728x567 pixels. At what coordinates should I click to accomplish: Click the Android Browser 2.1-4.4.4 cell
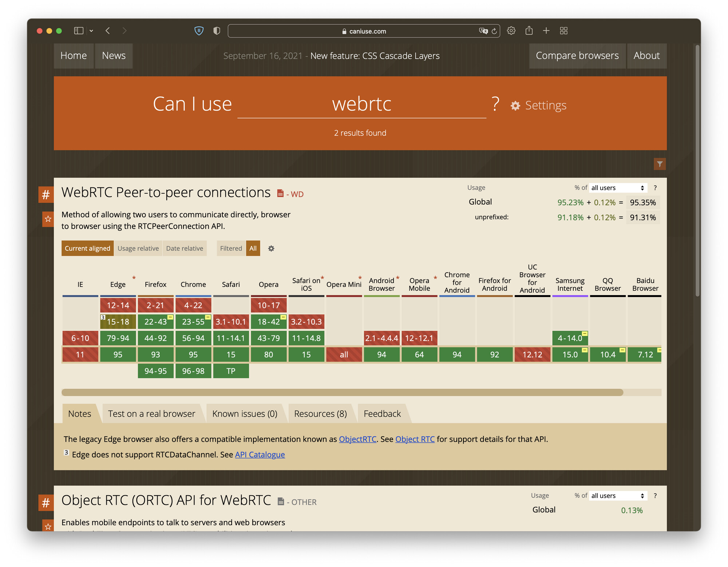click(x=381, y=338)
